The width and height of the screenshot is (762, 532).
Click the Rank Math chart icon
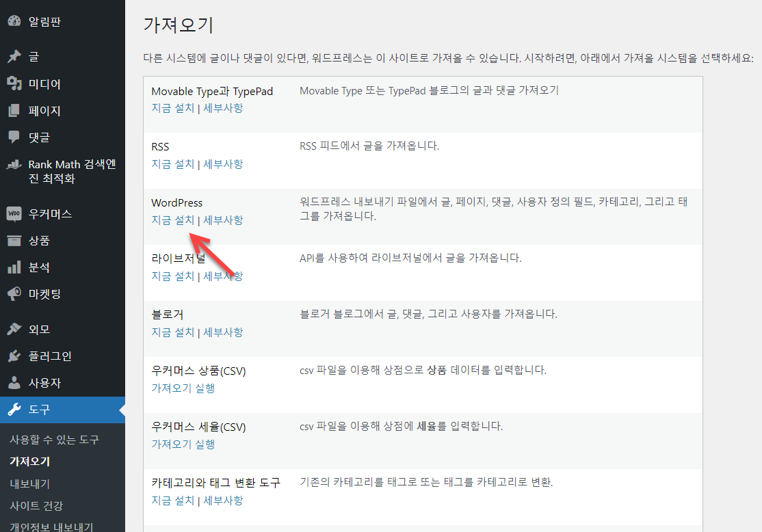click(x=14, y=165)
